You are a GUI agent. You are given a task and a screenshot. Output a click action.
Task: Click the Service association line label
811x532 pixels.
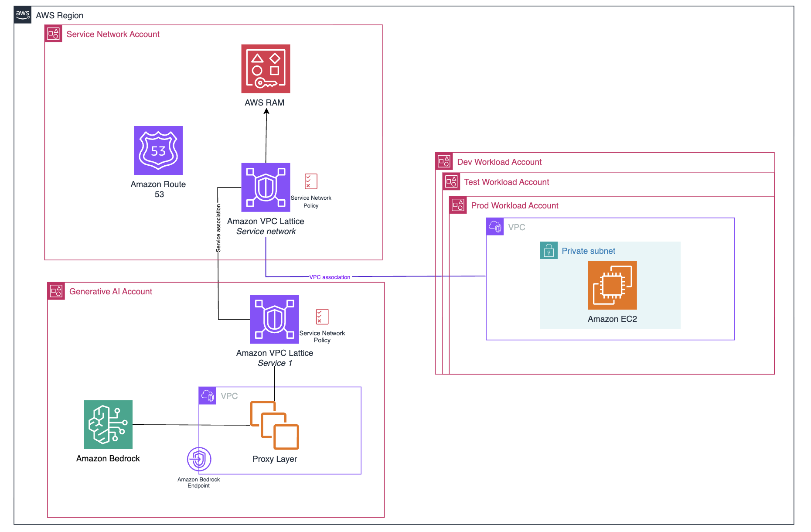click(218, 228)
